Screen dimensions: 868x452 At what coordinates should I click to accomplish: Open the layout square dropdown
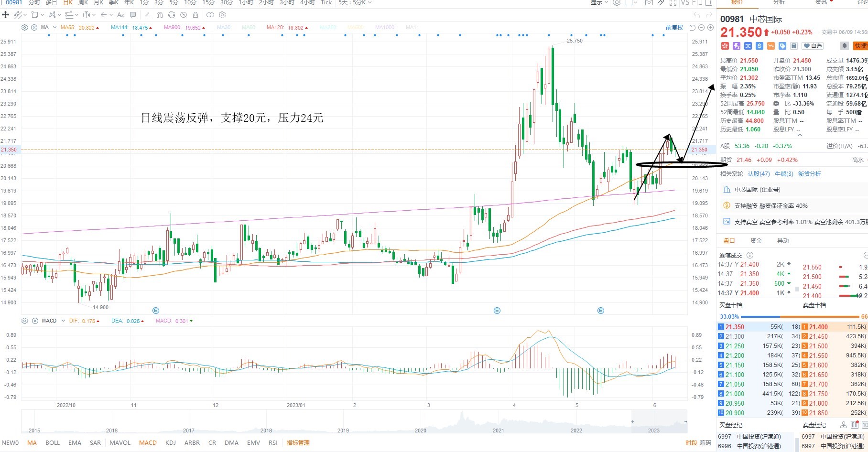point(631,2)
